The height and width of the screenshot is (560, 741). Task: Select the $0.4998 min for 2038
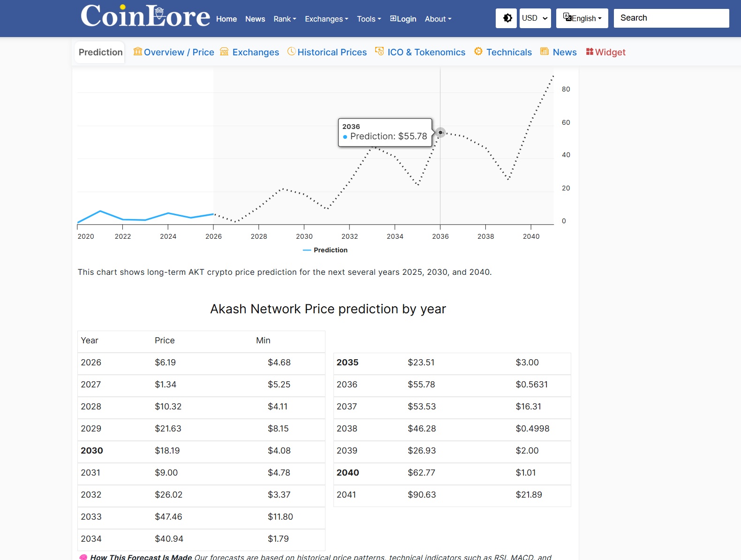533,429
